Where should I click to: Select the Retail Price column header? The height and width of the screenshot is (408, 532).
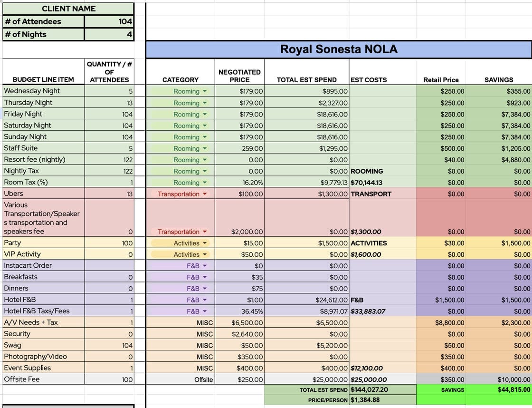point(441,72)
